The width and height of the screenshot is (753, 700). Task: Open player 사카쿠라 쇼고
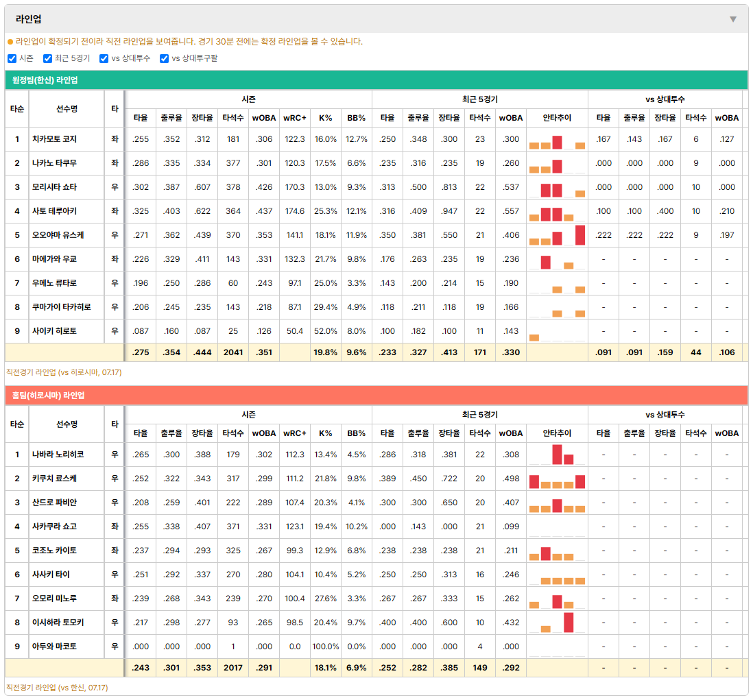54,527
